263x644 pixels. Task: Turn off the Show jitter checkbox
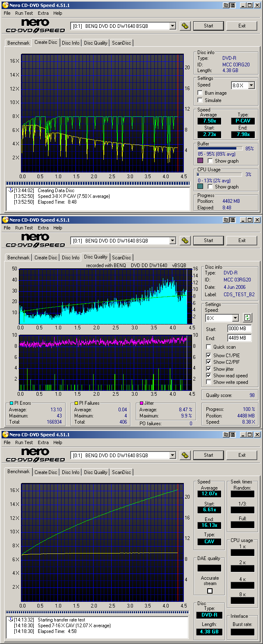click(208, 369)
